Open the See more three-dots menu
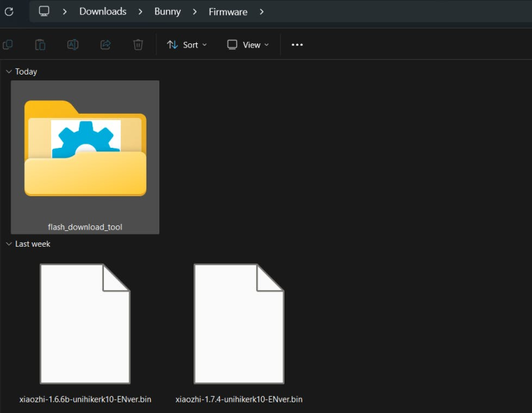 click(297, 45)
